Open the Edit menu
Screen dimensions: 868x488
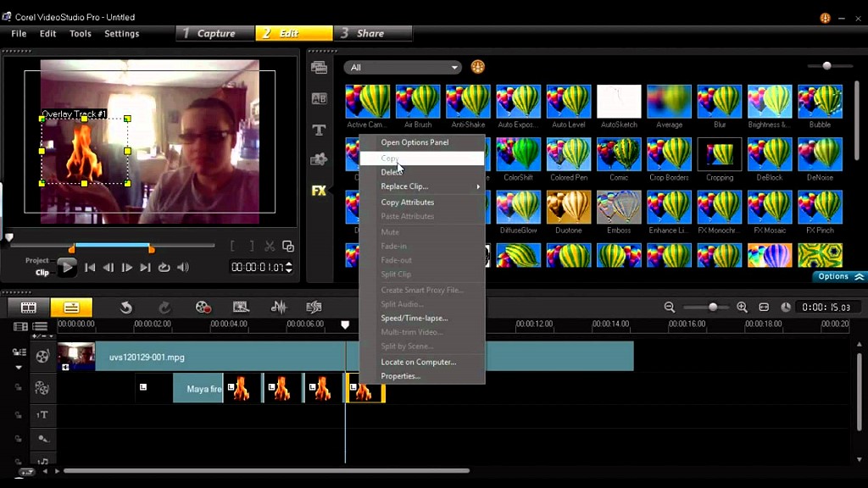[x=47, y=34]
